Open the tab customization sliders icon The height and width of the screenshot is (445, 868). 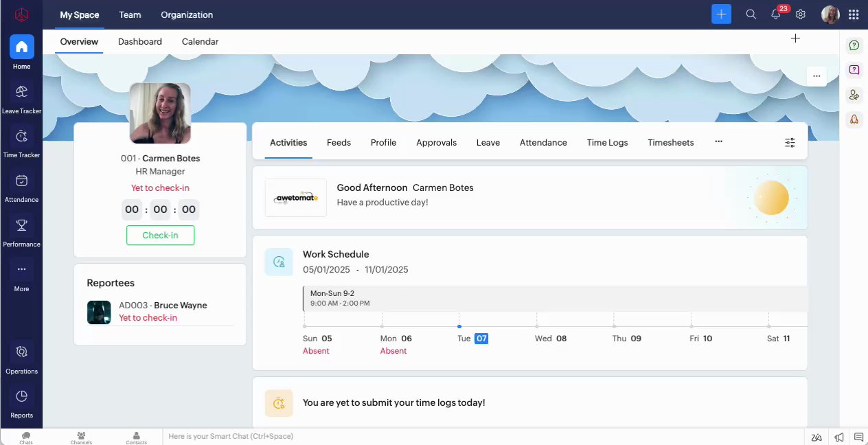point(790,143)
